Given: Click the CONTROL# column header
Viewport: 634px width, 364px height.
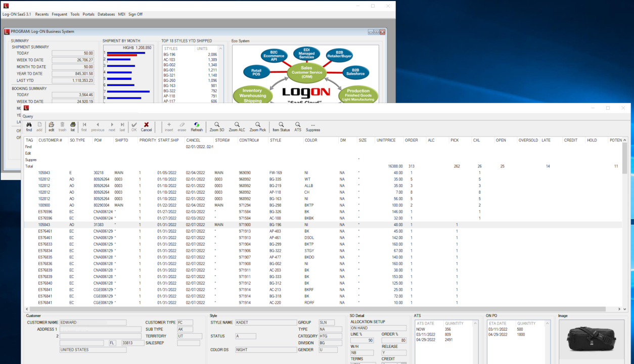Looking at the screenshot, I should tap(249, 140).
